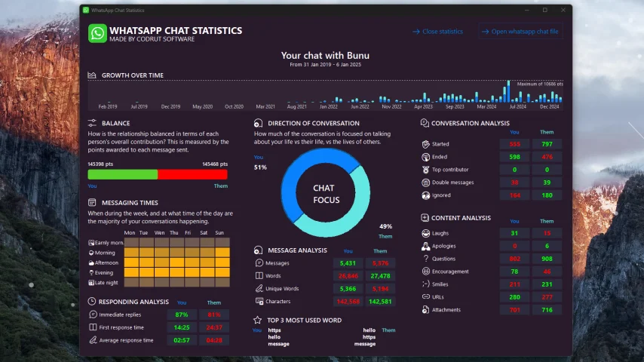This screenshot has width=644, height=362.
Task: Click the Conversation Analysis header icon
Action: (x=425, y=123)
